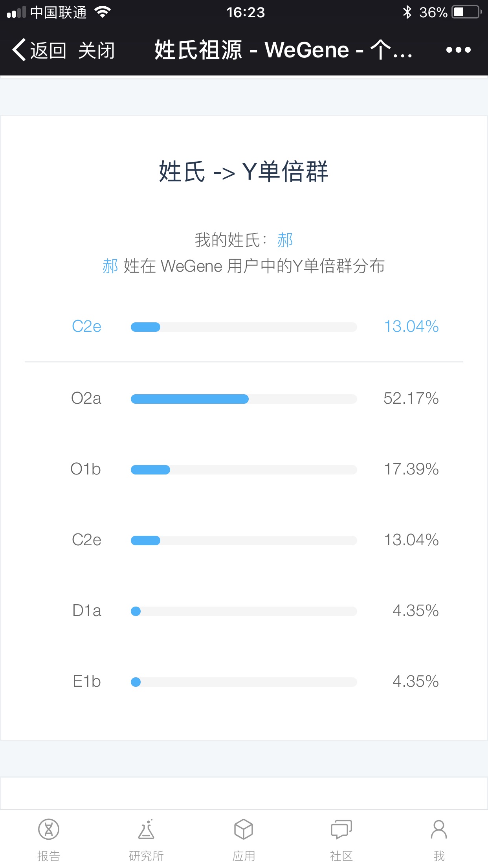Screen dimensions: 488x868
Task: Tap the Bluetooth status icon
Action: coord(407,13)
